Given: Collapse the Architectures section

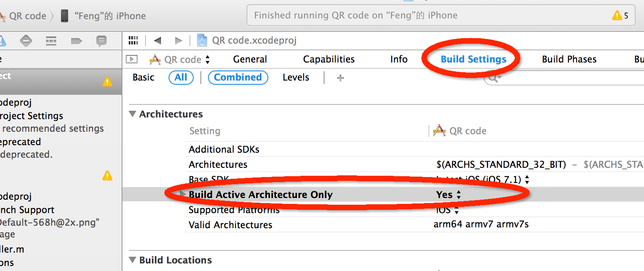Looking at the screenshot, I should [x=132, y=114].
